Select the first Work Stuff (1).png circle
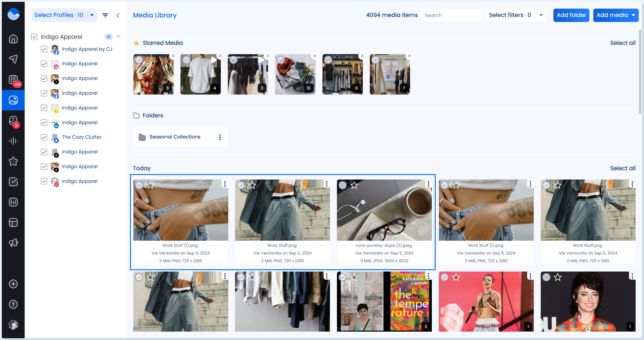644x340 pixels. tap(139, 185)
